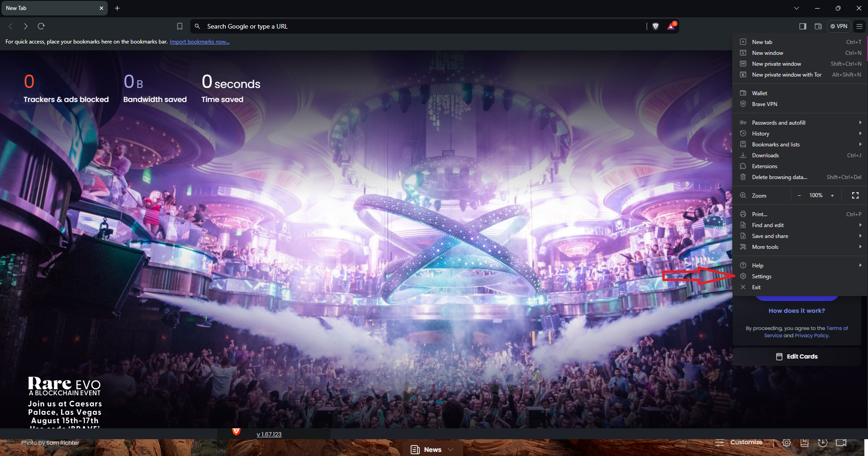This screenshot has width=868, height=456.
Task: Choose Delete browsing data menu item
Action: 800,177
